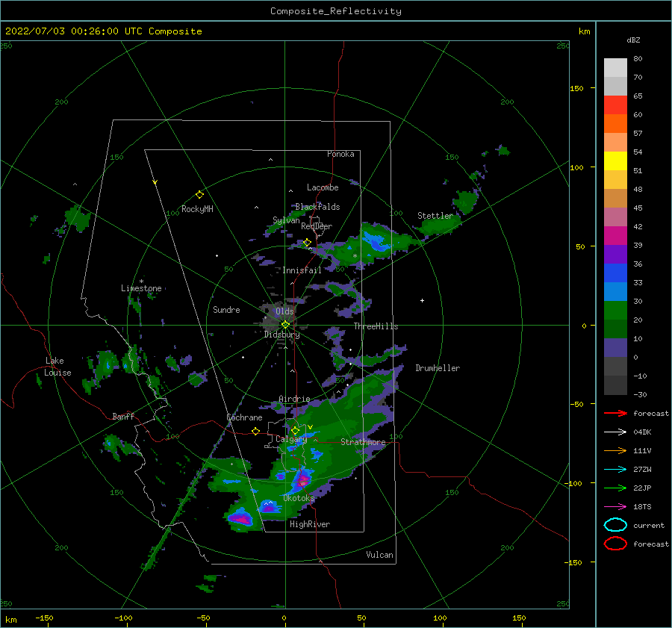
Task: Click the Drumheller city label
Action: click(x=438, y=368)
